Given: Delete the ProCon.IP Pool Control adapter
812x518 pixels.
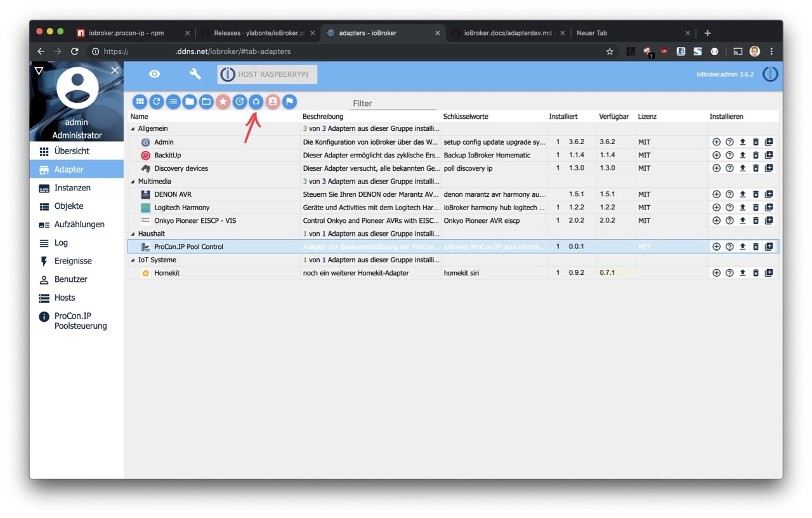Looking at the screenshot, I should click(x=756, y=246).
